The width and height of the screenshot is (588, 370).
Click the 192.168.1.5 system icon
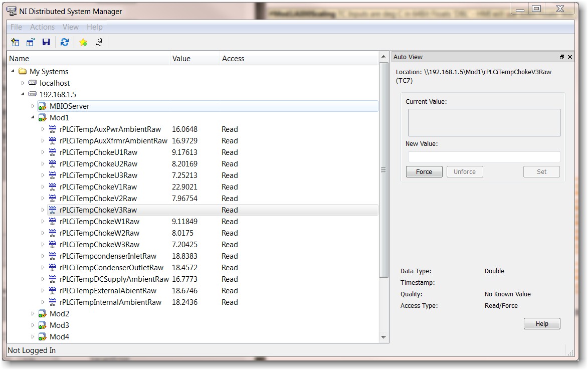click(33, 94)
